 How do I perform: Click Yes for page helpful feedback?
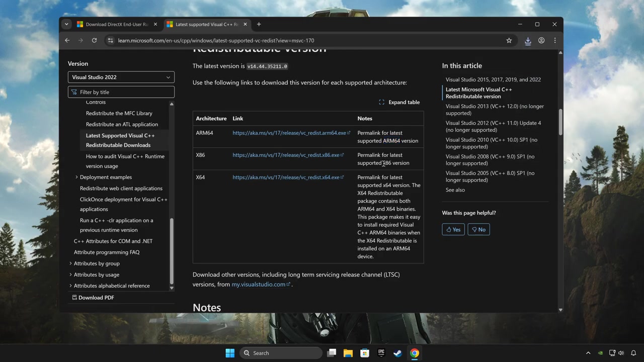coord(453,229)
